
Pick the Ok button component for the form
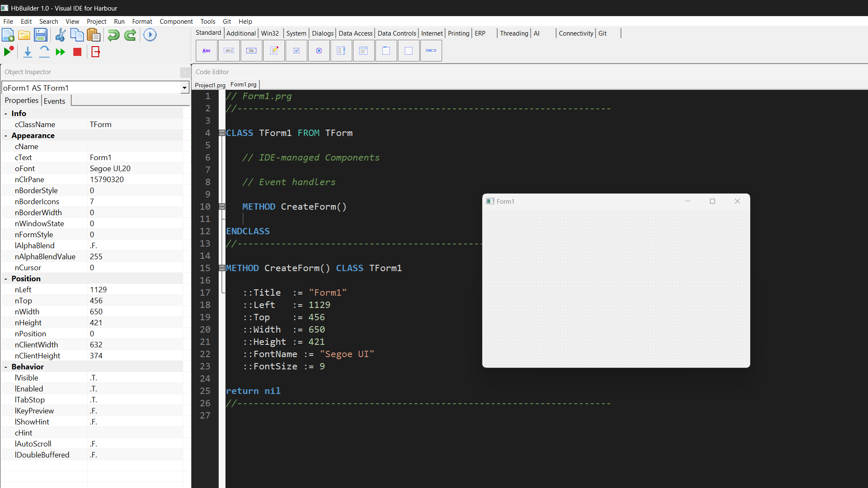coord(251,50)
